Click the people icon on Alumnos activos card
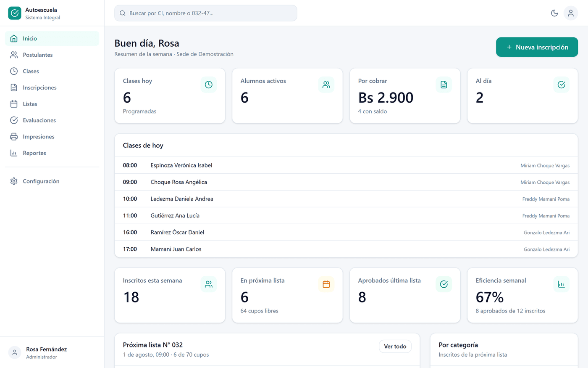This screenshot has height=368, width=588. coord(326,85)
